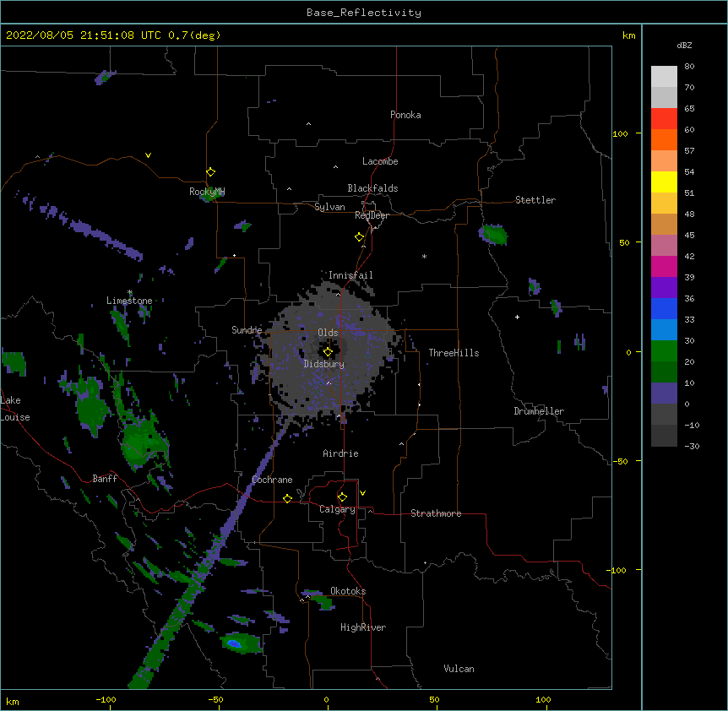The image size is (728, 711).
Task: Click the Lacombe town label
Action: coord(380,161)
